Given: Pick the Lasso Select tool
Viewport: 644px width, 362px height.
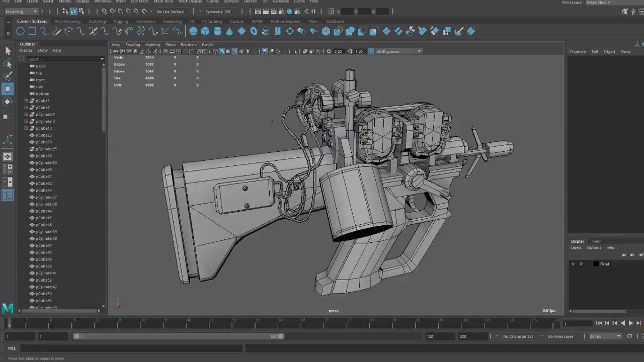Looking at the screenshot, I should point(8,63).
